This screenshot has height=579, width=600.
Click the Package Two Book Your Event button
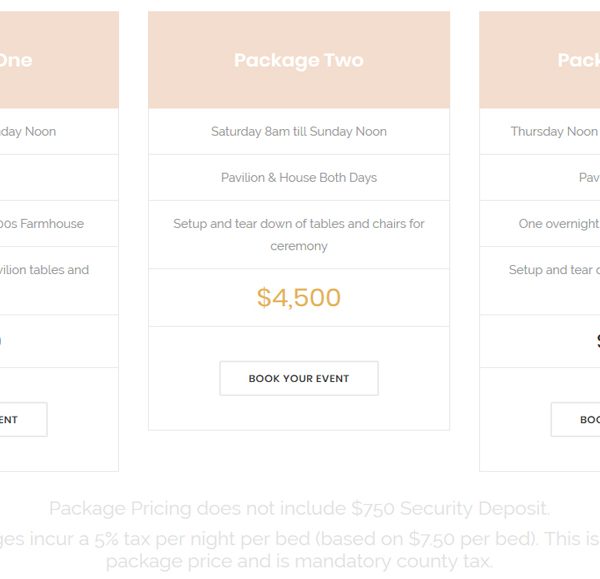(x=299, y=378)
